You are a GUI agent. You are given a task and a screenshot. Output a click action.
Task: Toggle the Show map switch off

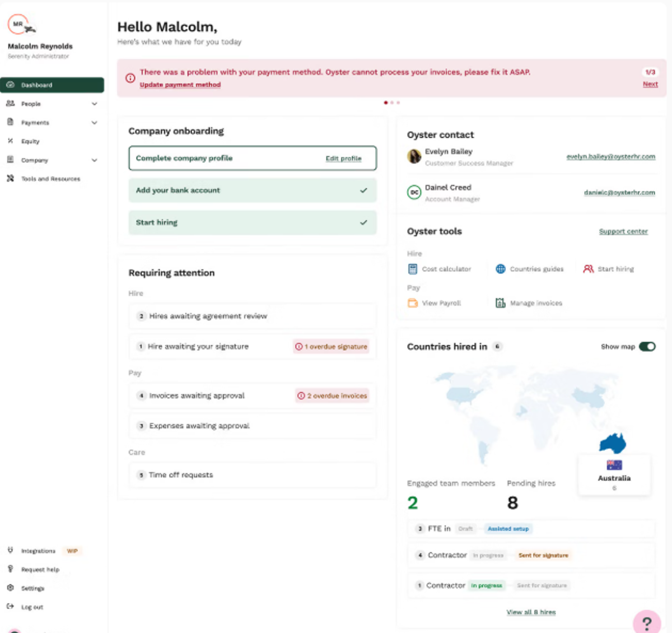click(x=647, y=346)
